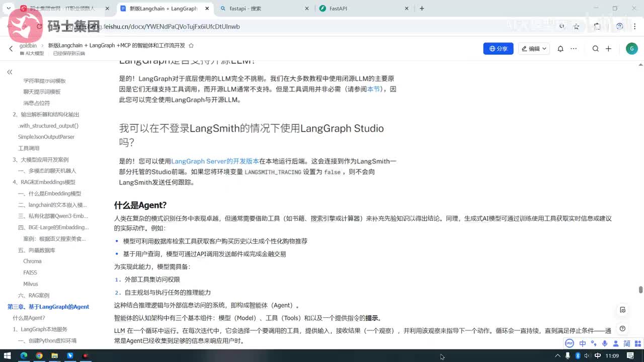Select outline item Chroma

tap(32, 261)
